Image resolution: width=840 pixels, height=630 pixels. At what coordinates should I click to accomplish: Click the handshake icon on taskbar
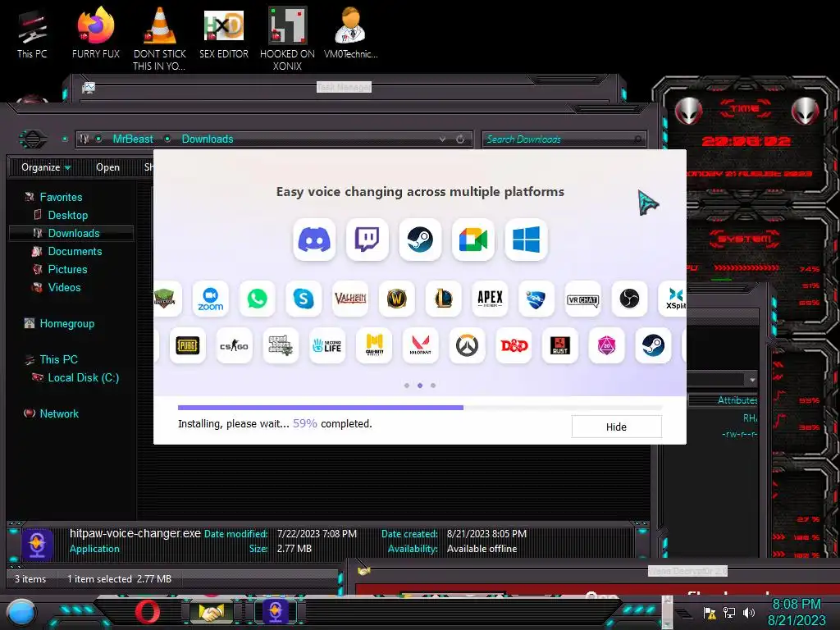click(212, 612)
